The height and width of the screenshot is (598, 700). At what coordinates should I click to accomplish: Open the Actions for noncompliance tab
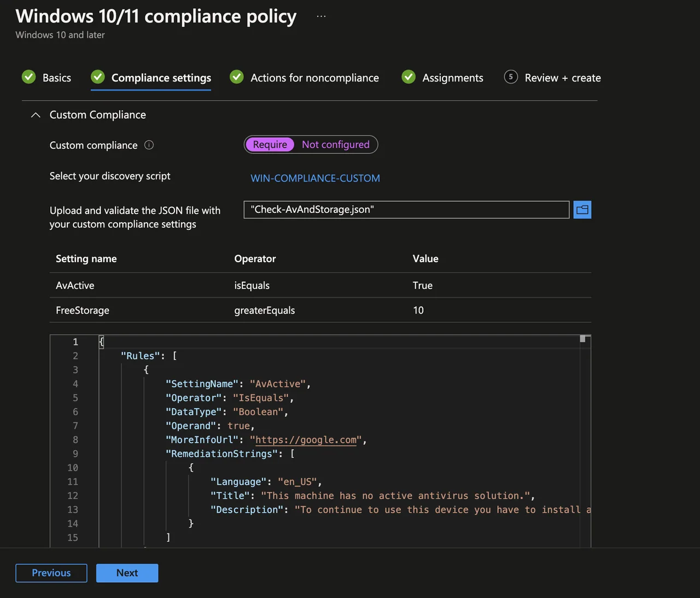tap(314, 78)
